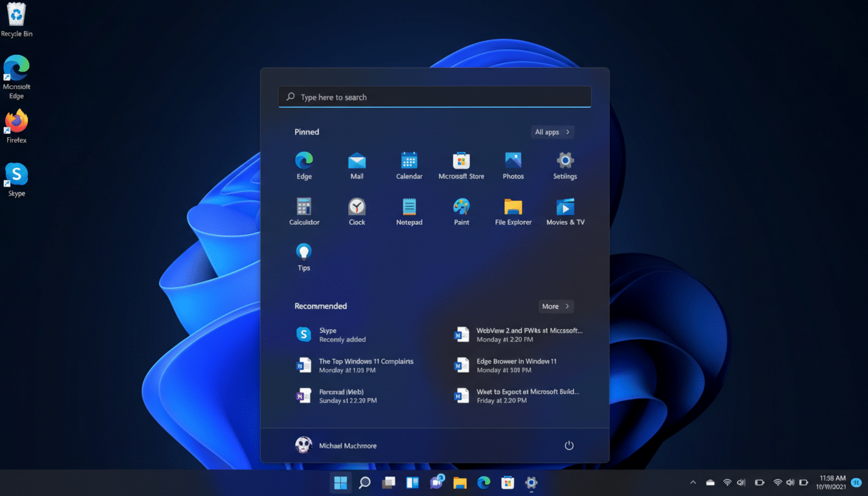The image size is (868, 496).
Task: Show More recommended items
Action: coord(556,306)
